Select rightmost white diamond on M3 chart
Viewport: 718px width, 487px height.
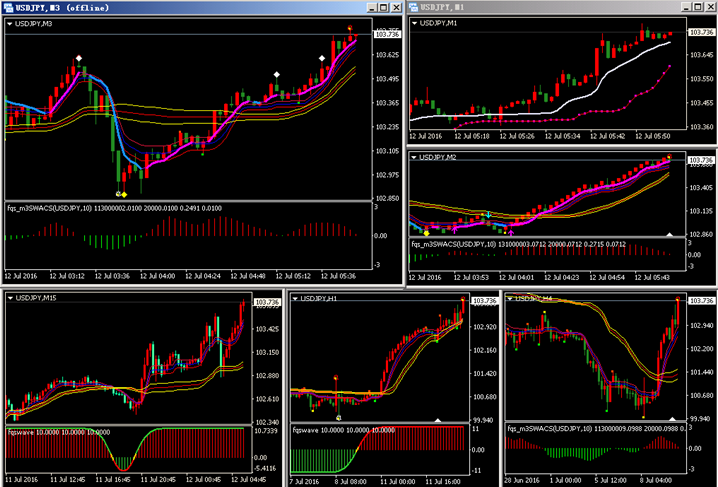321,58
